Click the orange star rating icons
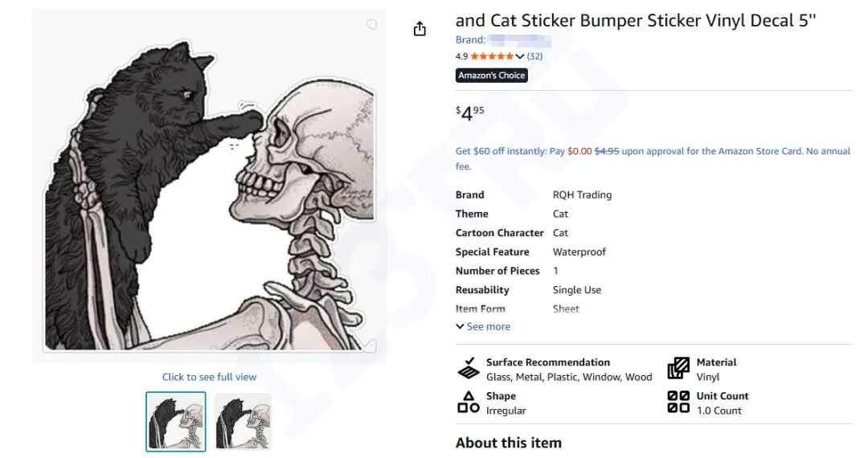This screenshot has width=868, height=458. [492, 56]
